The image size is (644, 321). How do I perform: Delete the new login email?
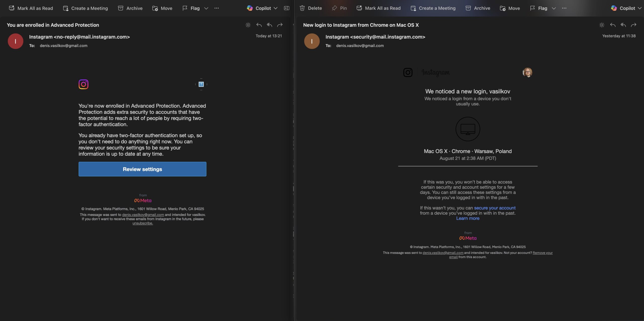(311, 8)
